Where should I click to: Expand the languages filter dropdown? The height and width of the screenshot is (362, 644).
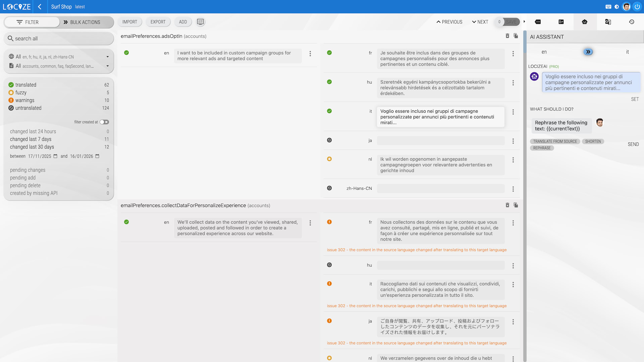click(x=107, y=57)
